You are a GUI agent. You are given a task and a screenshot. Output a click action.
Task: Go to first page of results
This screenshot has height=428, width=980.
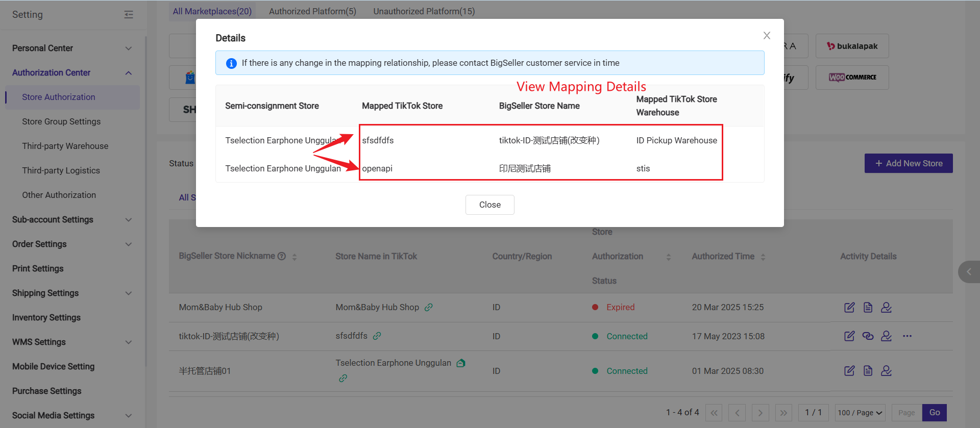pyautogui.click(x=714, y=413)
